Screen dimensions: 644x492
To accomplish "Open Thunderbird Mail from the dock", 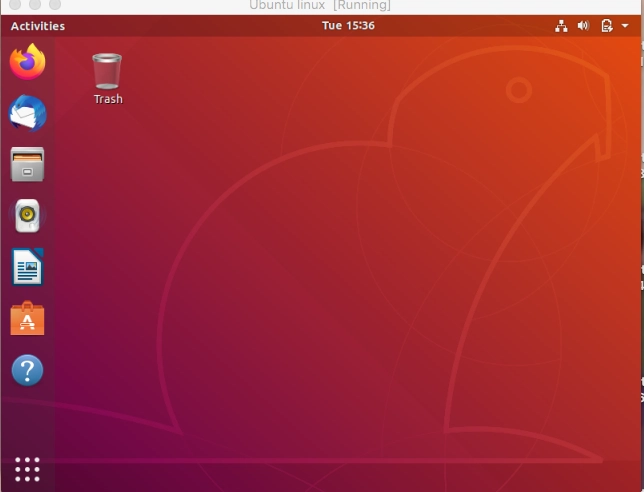I will 28,113.
